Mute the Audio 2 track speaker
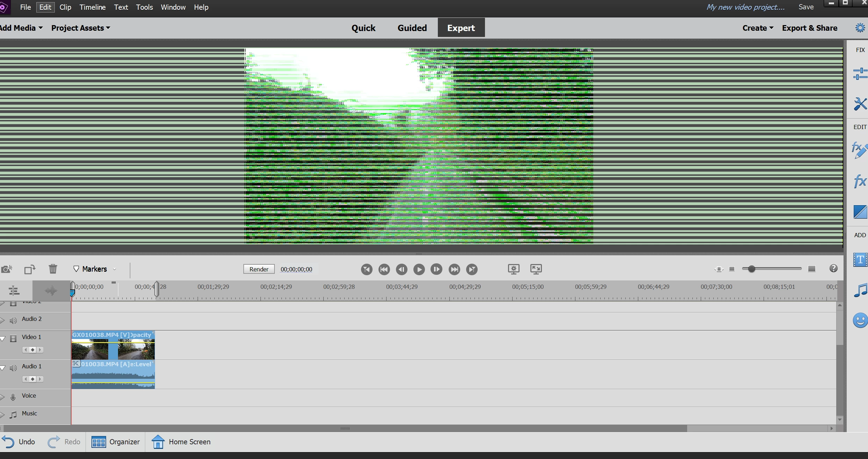The image size is (868, 459). [13, 320]
